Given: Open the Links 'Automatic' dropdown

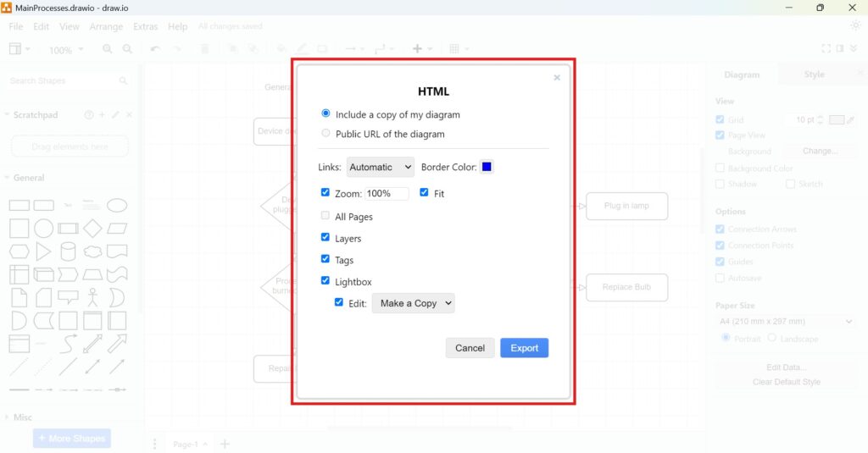Looking at the screenshot, I should [x=381, y=168].
